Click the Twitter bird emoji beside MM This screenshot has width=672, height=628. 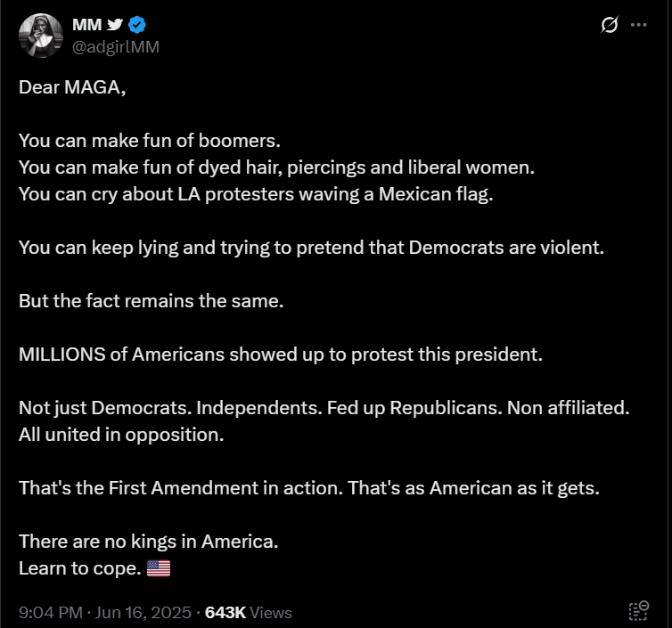click(115, 24)
